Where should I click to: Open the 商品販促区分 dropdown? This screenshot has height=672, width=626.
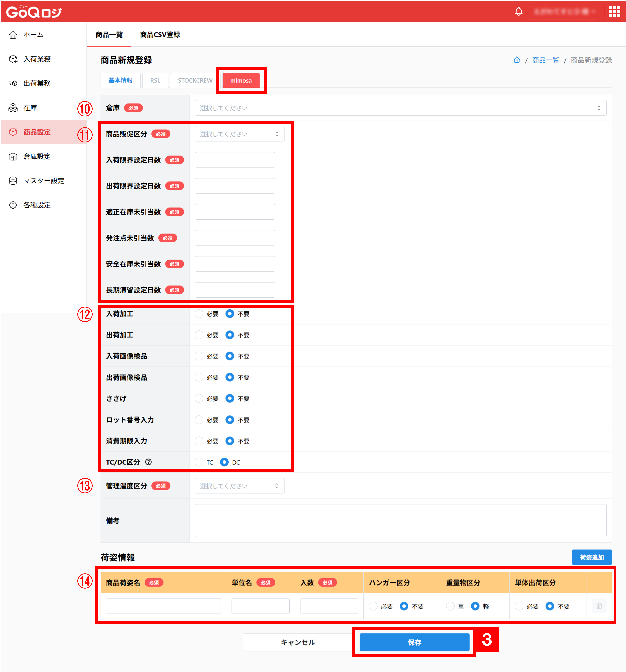[239, 134]
